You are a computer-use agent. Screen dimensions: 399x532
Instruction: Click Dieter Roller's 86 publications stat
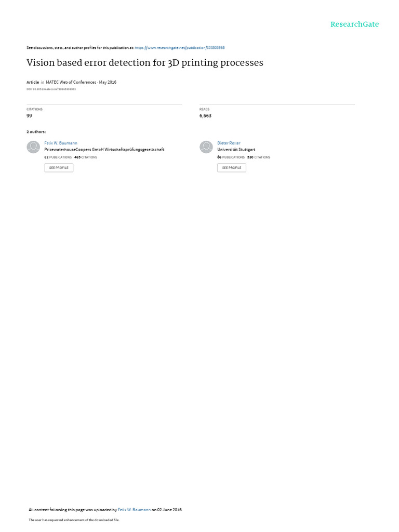(231, 157)
